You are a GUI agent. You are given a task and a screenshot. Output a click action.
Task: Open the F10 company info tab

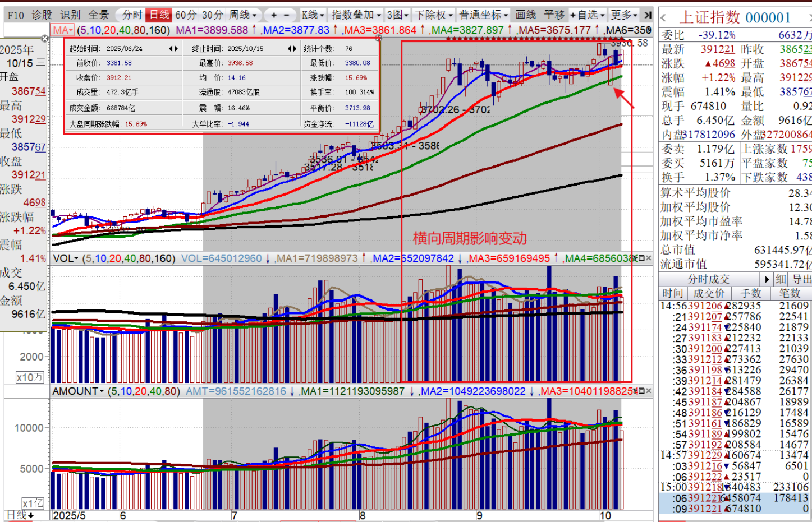(x=16, y=15)
